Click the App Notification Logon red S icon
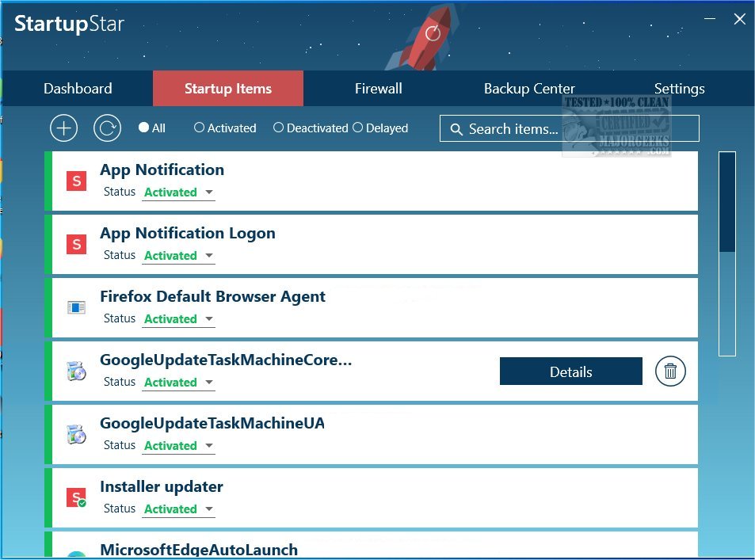This screenshot has width=755, height=560. [x=76, y=244]
